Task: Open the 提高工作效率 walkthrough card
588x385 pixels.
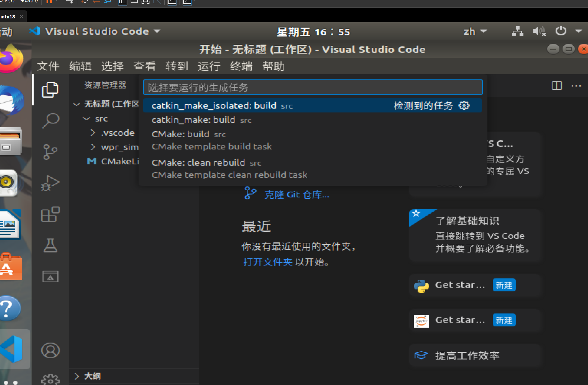Action: tap(475, 356)
